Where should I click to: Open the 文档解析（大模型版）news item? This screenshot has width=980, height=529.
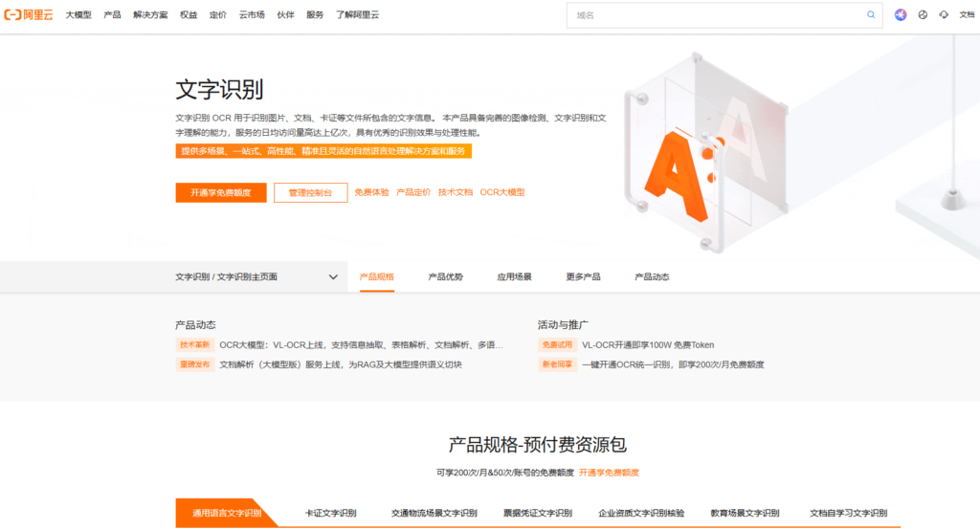tap(341, 364)
